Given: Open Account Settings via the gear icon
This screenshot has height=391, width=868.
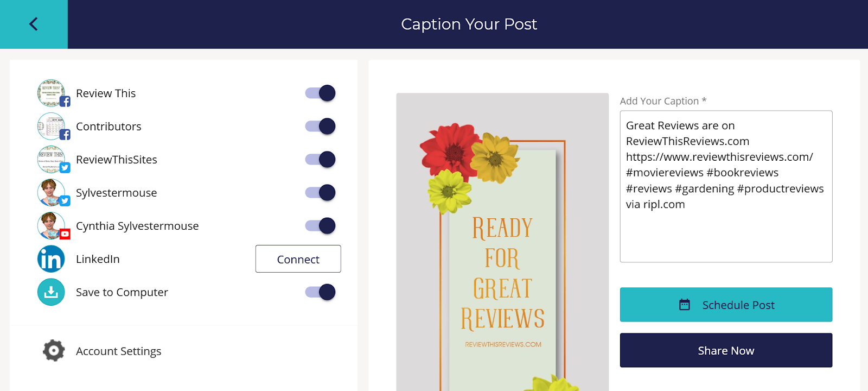Looking at the screenshot, I should click(x=53, y=351).
